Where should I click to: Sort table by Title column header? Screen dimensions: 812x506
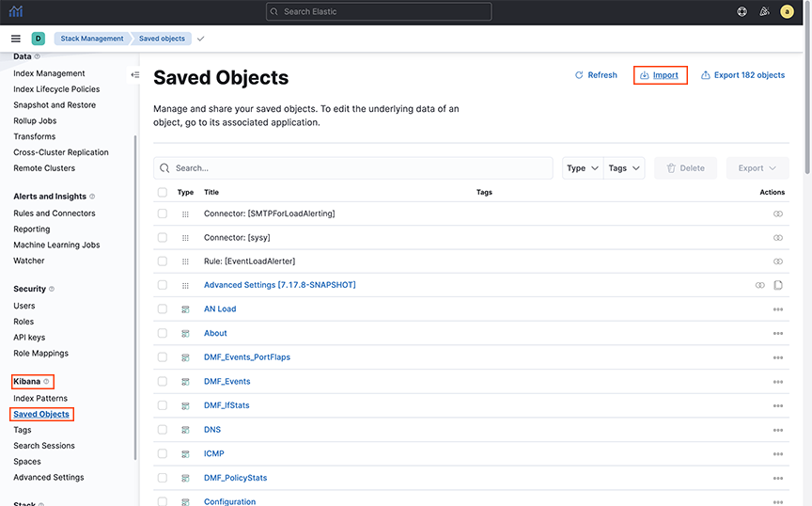(x=211, y=193)
